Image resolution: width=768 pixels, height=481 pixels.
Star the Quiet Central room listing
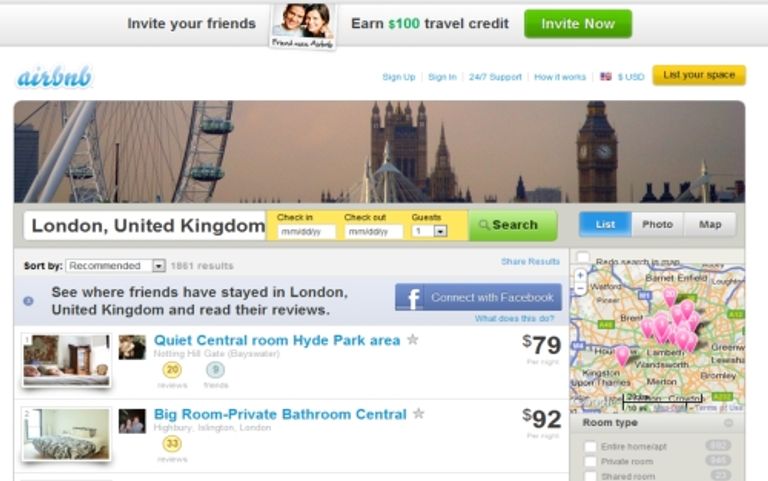click(413, 339)
